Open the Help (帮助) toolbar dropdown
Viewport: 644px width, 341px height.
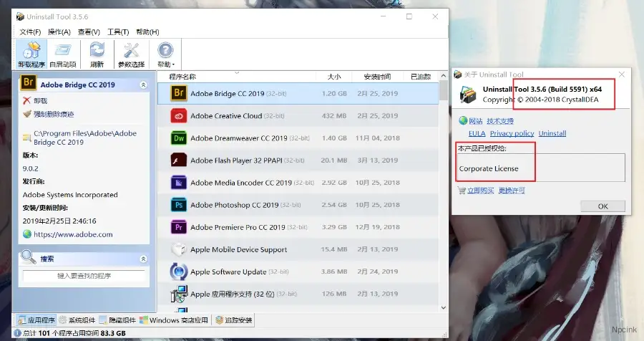(165, 54)
